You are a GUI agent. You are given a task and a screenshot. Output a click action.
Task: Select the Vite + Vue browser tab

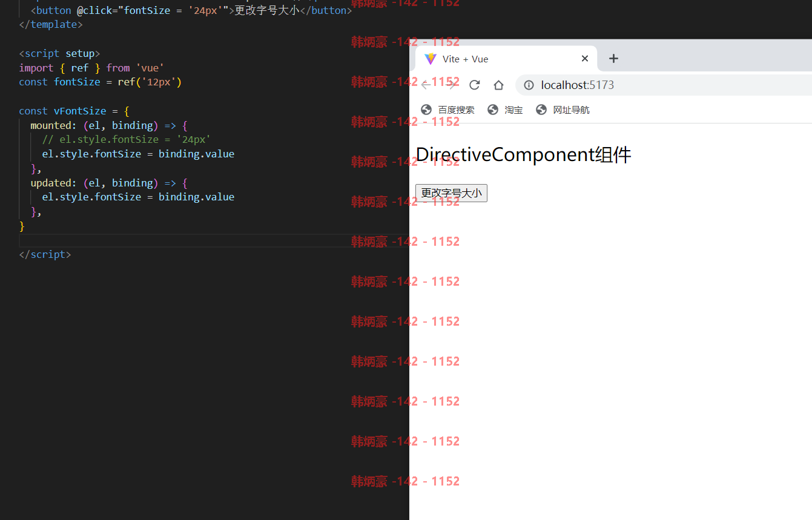pyautogui.click(x=506, y=59)
